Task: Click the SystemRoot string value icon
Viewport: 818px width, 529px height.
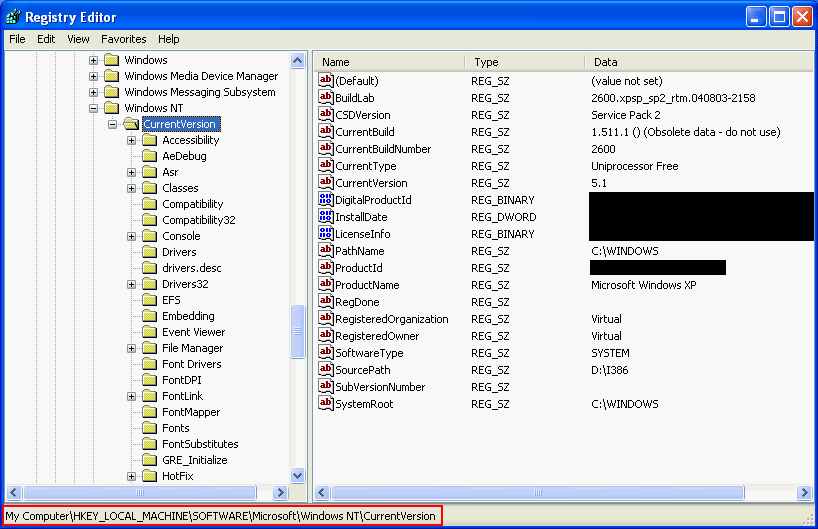Action: (326, 403)
